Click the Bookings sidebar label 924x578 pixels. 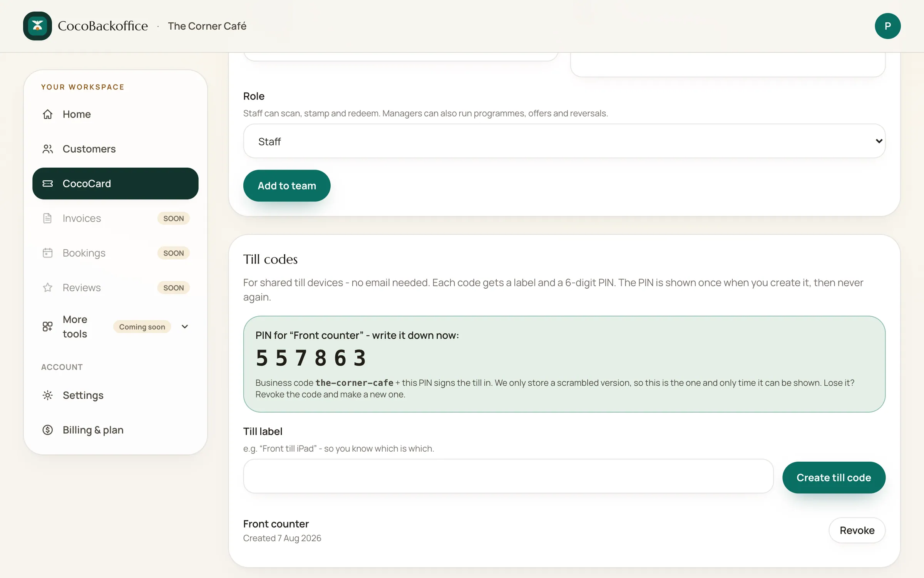[84, 253]
